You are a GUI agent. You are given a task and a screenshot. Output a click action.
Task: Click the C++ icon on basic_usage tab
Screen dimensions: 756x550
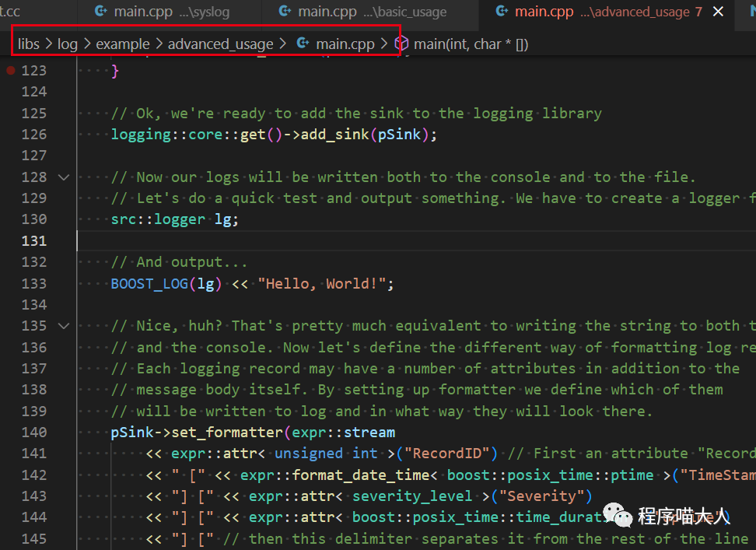tap(285, 12)
